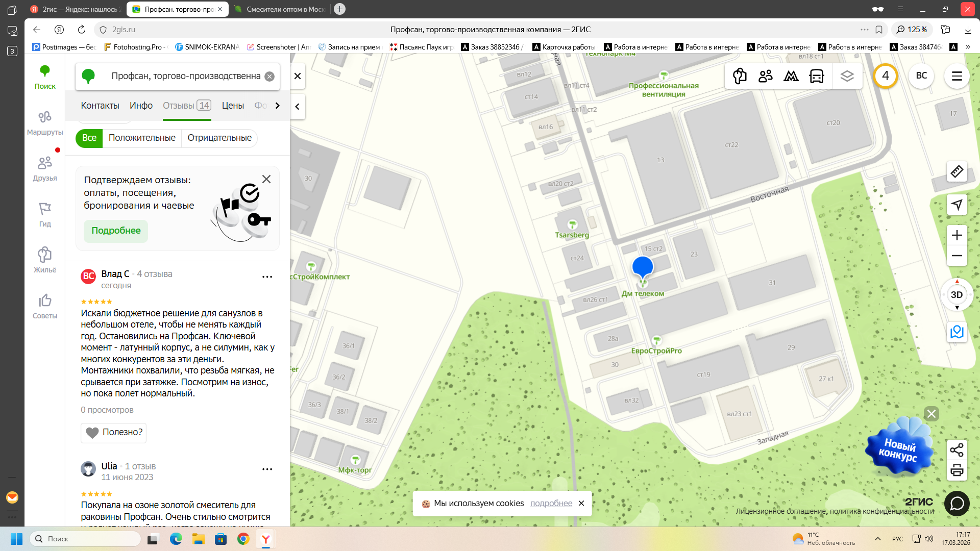Open the Housing (Жильё) sidebar icon
This screenshot has height=551, width=980.
point(45,260)
